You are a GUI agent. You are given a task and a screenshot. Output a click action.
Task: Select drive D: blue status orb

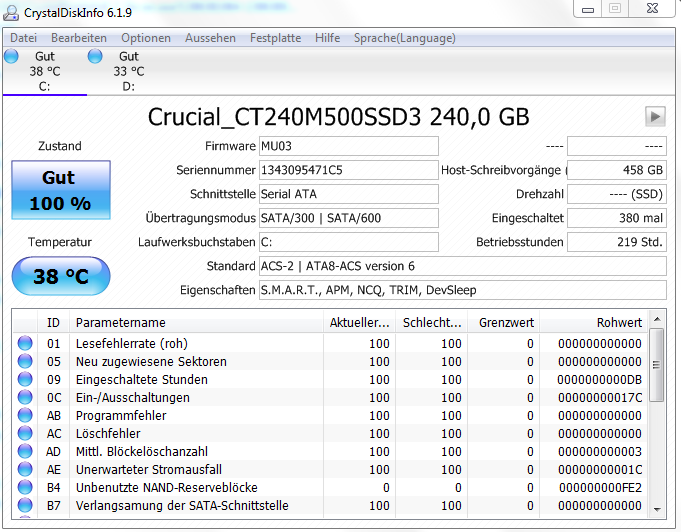(95, 56)
